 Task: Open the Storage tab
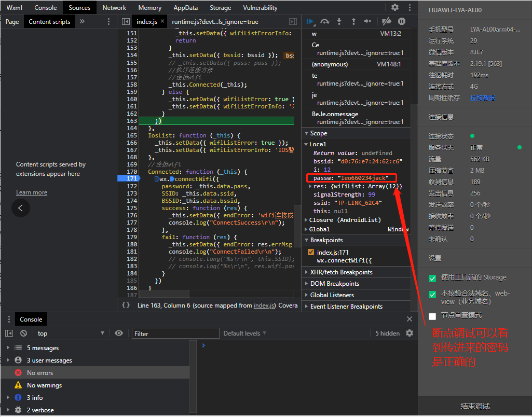pos(220,7)
